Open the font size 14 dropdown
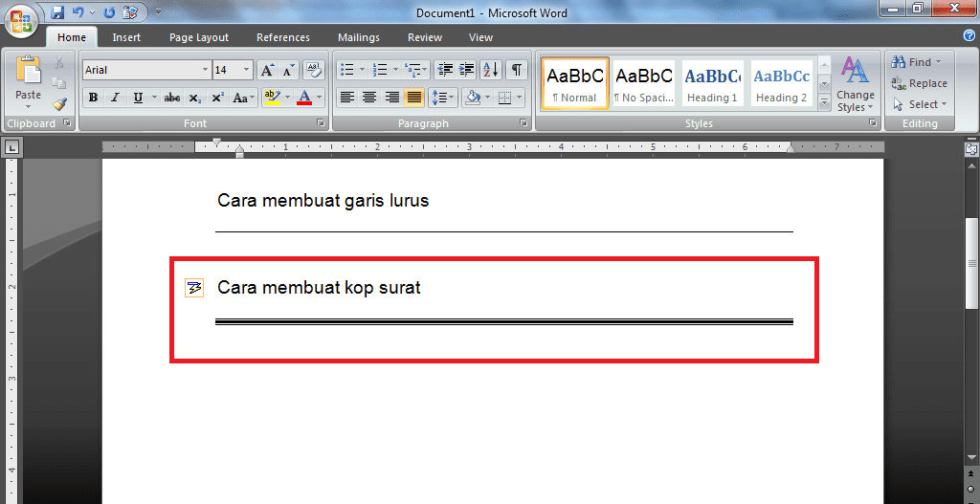The width and height of the screenshot is (980, 504). pyautogui.click(x=246, y=70)
